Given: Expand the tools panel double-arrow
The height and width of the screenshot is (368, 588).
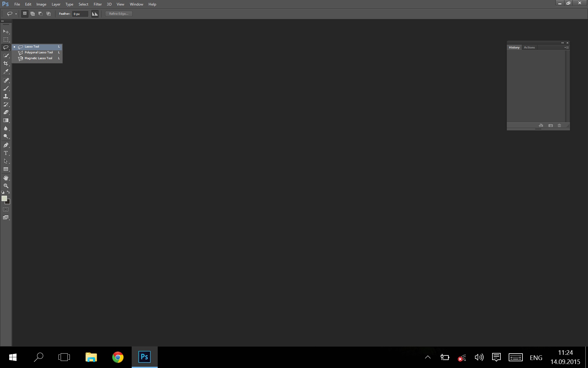Looking at the screenshot, I should coord(2,21).
